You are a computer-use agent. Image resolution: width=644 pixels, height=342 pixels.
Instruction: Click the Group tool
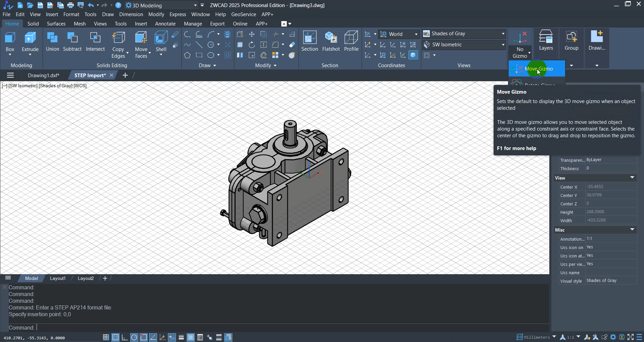coord(571,40)
